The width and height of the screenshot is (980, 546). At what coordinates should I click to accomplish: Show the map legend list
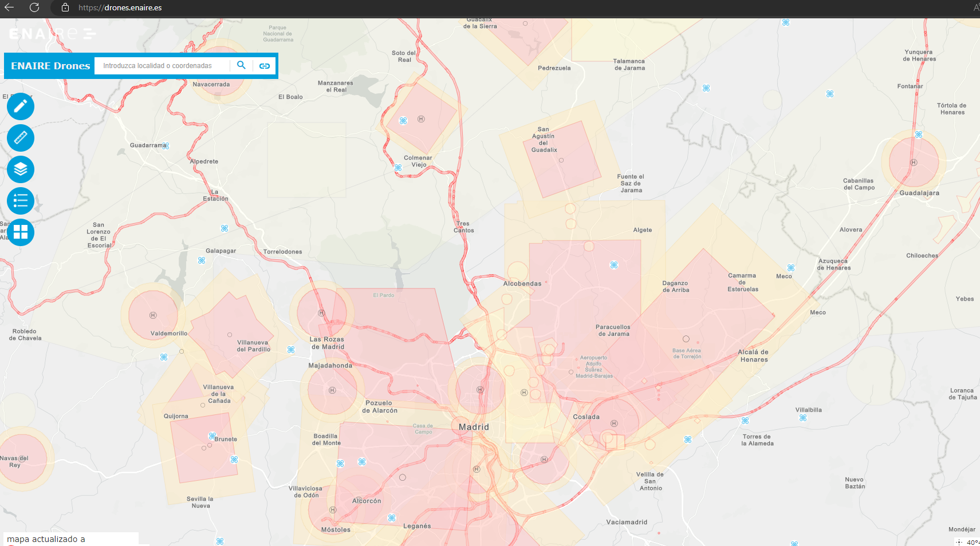pos(21,201)
